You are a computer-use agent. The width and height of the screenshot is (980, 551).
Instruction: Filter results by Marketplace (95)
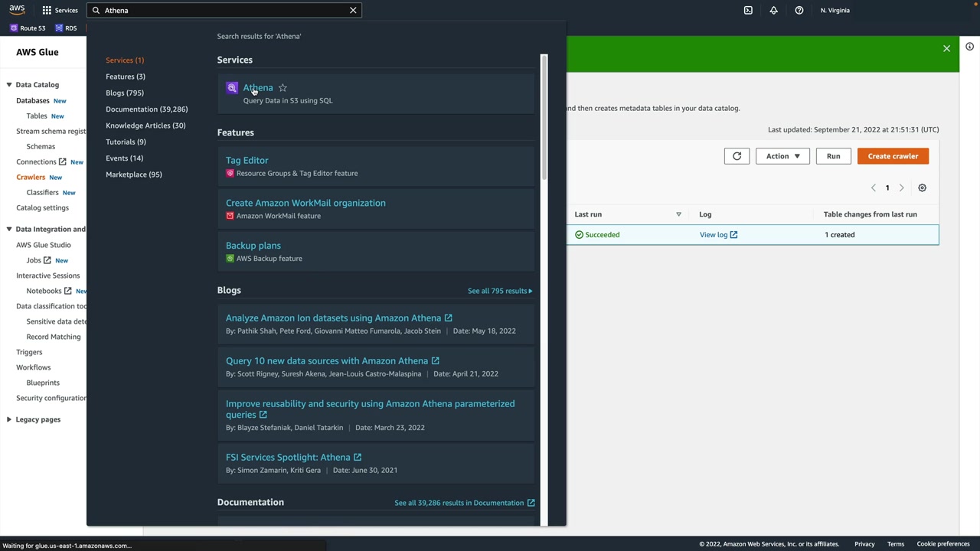point(134,174)
